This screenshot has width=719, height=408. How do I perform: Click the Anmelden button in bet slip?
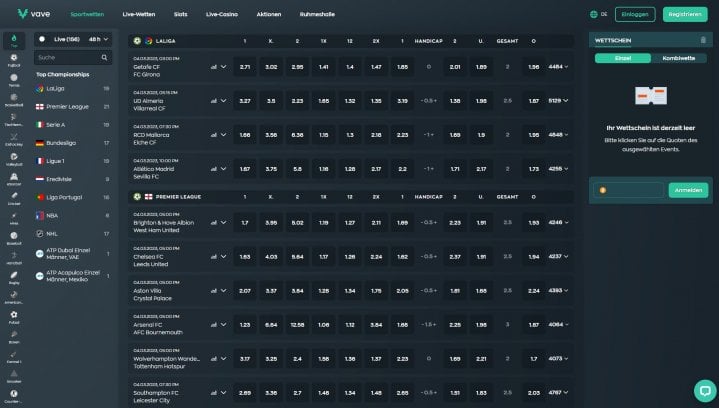[x=688, y=190]
